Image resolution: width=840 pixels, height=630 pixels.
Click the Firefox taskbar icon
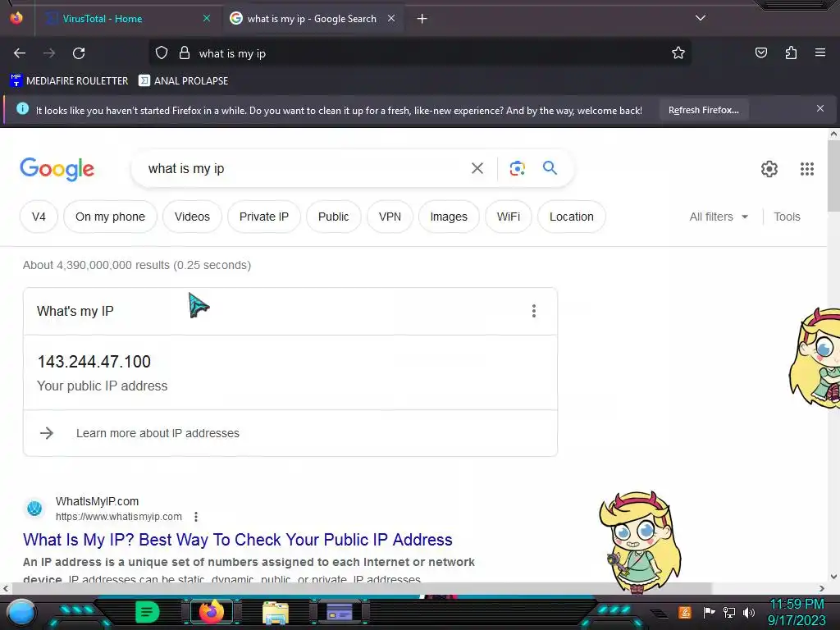(x=212, y=612)
